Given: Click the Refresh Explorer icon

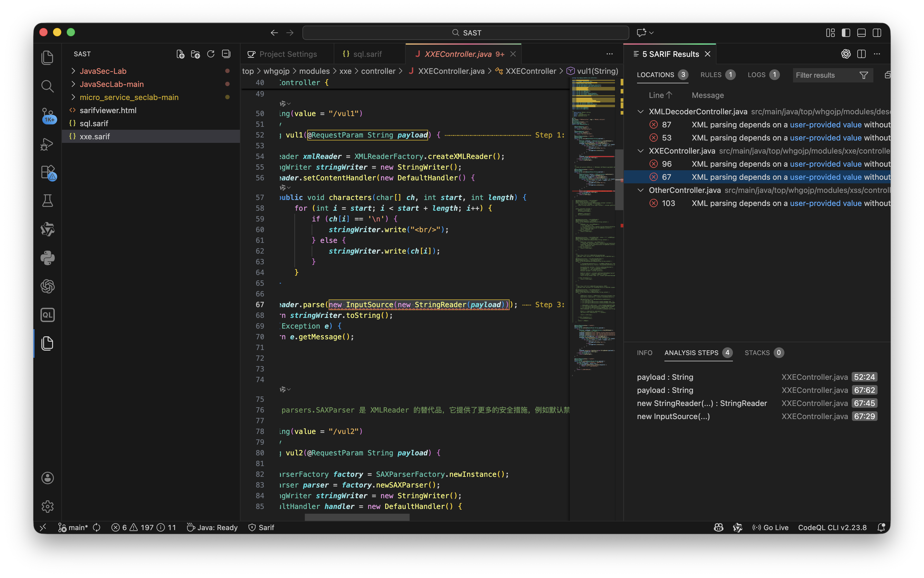Looking at the screenshot, I should tap(211, 54).
